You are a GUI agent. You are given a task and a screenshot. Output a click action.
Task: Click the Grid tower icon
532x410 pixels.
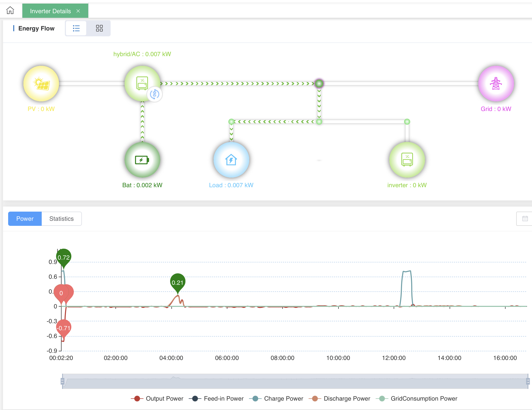click(496, 84)
